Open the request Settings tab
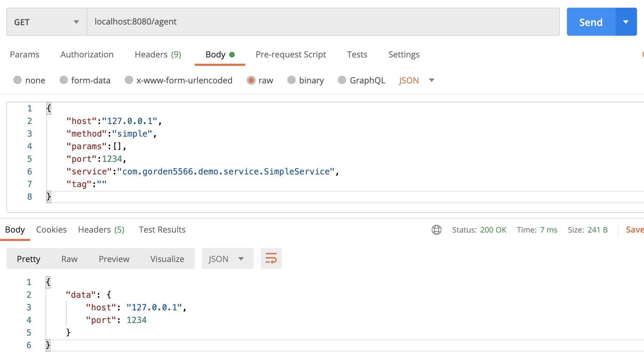Viewport: 644px width, 358px height. coord(404,54)
